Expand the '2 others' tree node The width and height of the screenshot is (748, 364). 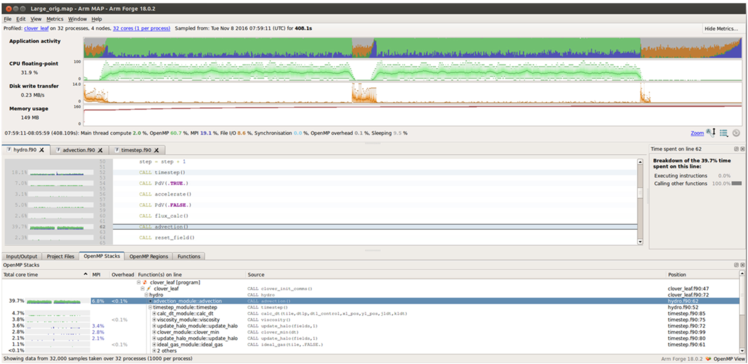point(154,351)
